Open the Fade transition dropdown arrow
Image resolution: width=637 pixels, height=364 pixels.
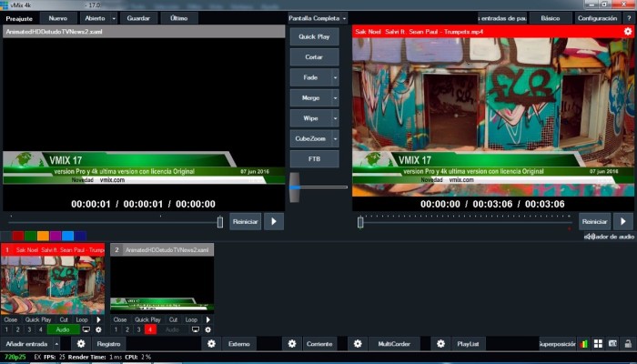point(335,77)
